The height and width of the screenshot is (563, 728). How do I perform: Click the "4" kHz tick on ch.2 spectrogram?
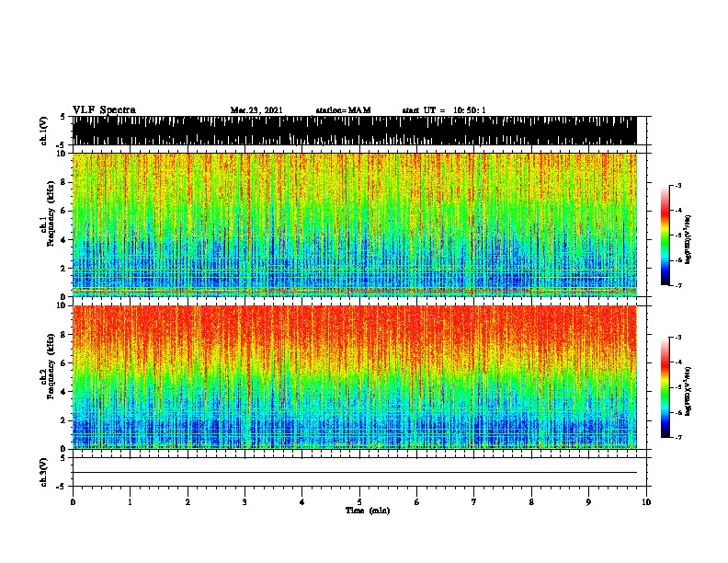tap(64, 392)
